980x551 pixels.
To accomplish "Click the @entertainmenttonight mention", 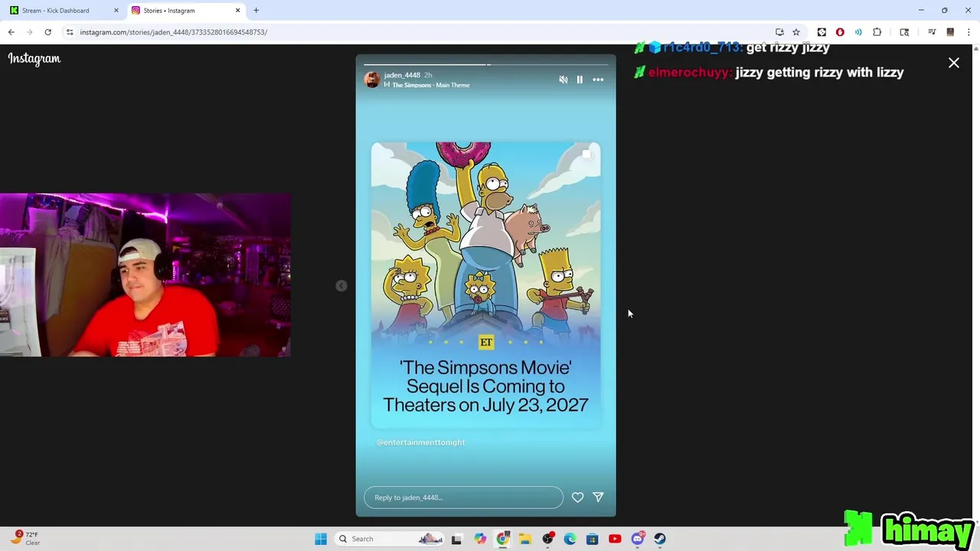I will click(x=420, y=442).
